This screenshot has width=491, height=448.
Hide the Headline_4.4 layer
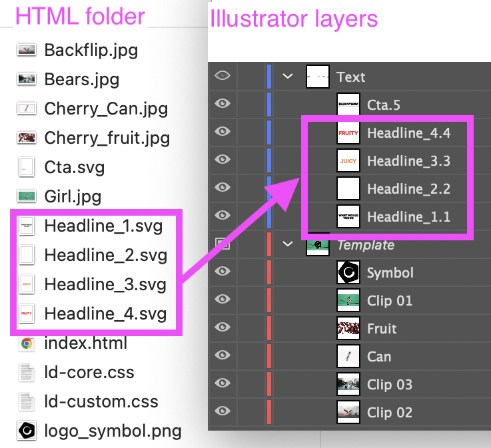tap(223, 131)
